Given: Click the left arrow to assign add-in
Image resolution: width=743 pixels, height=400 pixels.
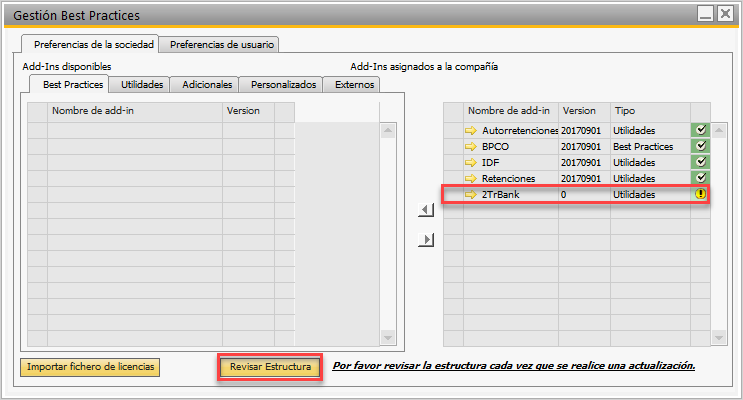Looking at the screenshot, I should 425,210.
